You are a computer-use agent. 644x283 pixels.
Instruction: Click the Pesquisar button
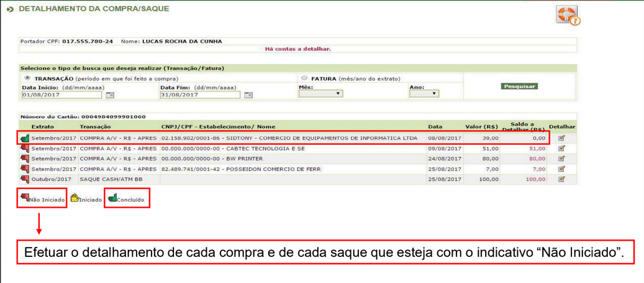[520, 86]
